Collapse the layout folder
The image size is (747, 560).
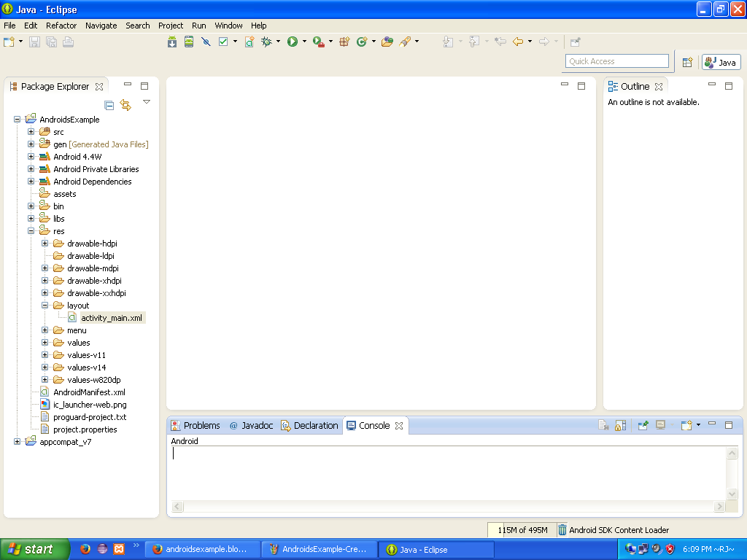tap(44, 306)
